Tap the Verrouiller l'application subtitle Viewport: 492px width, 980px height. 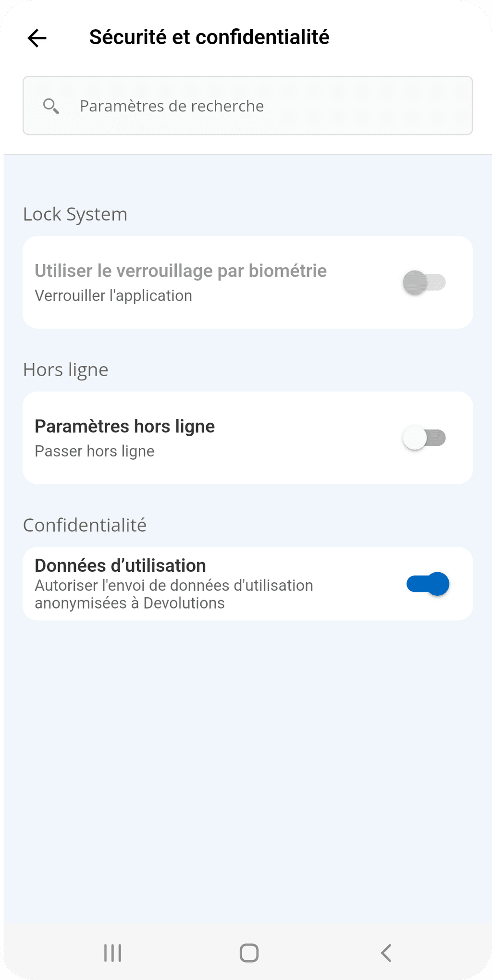[113, 296]
